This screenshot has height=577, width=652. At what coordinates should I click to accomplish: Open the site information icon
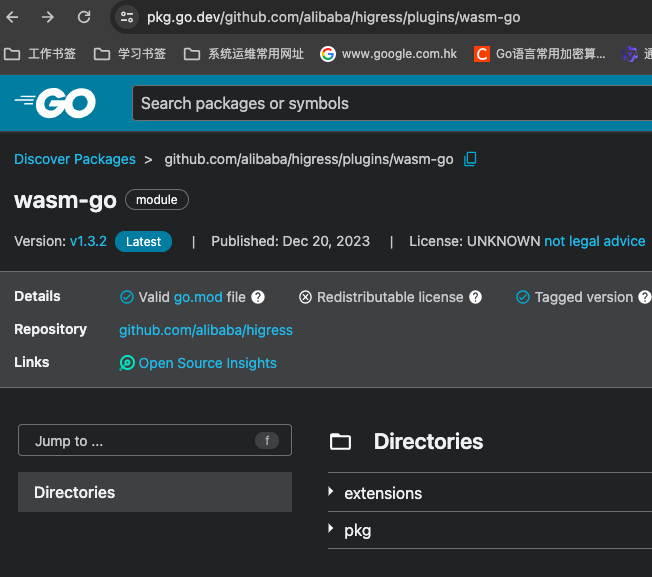(x=126, y=17)
